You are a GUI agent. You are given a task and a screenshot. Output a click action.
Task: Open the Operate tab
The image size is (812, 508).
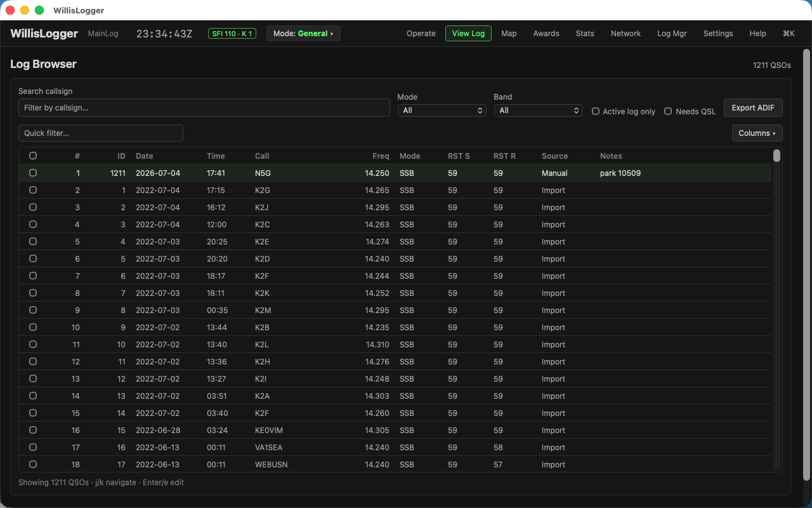click(421, 34)
